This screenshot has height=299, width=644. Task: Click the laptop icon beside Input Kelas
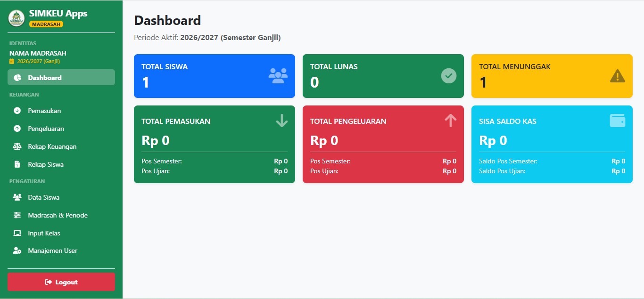click(x=17, y=233)
